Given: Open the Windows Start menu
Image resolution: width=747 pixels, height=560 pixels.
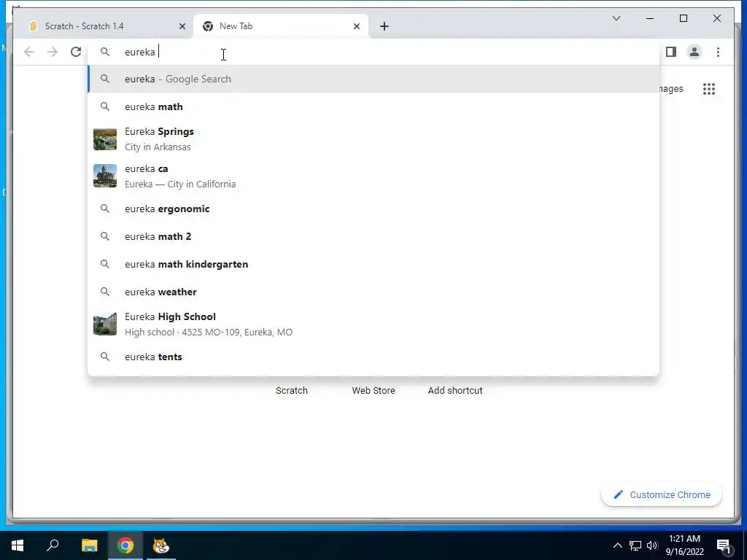Looking at the screenshot, I should [18, 545].
